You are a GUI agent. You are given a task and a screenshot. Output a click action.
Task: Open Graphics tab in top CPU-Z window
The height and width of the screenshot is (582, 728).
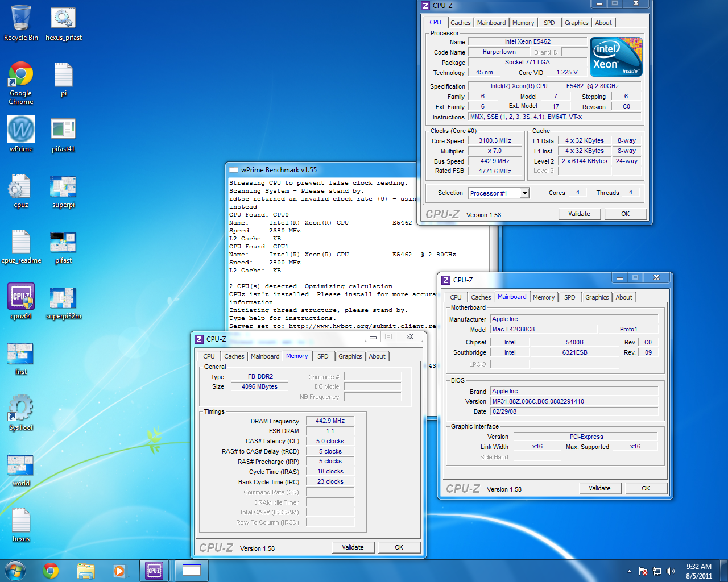click(x=576, y=23)
